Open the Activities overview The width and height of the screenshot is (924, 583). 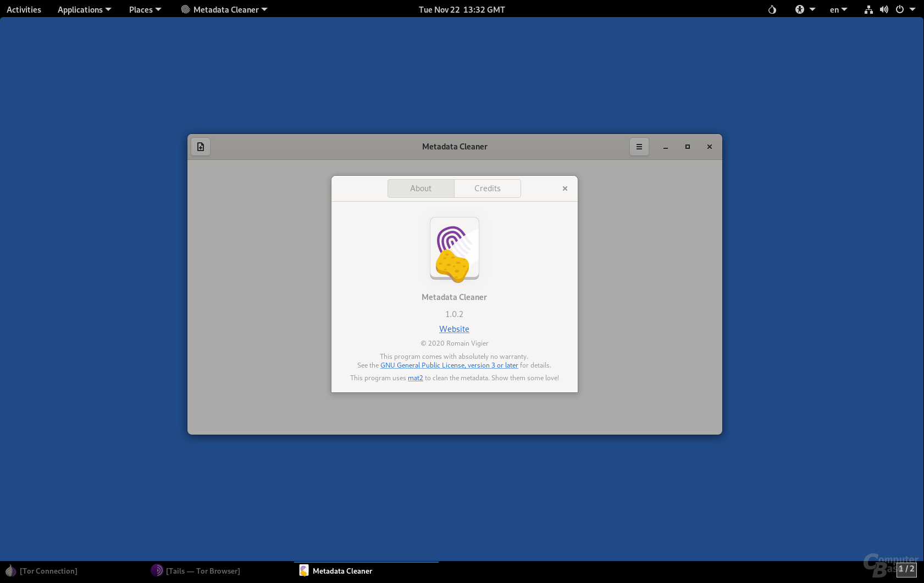coord(24,9)
